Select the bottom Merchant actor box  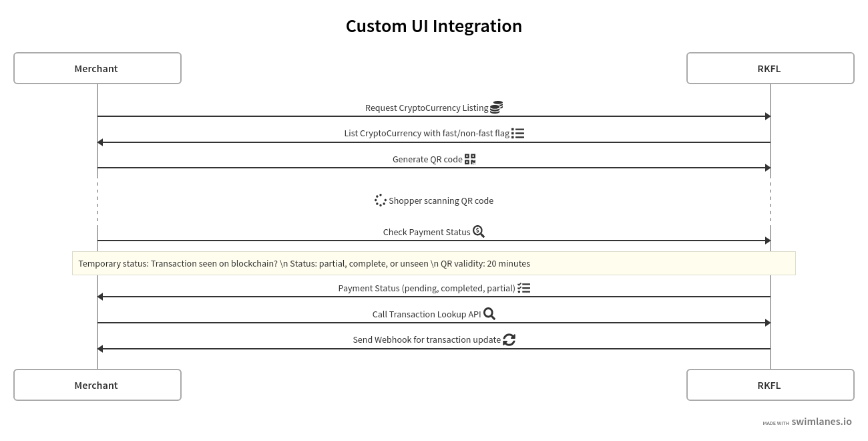coord(97,385)
